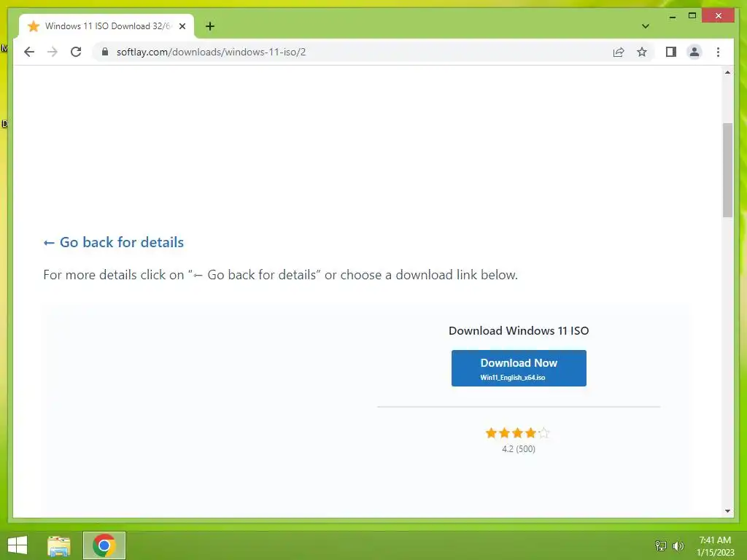Viewport: 747px width, 560px height.
Task: Click the Download Windows 11 ISO heading
Action: (519, 330)
